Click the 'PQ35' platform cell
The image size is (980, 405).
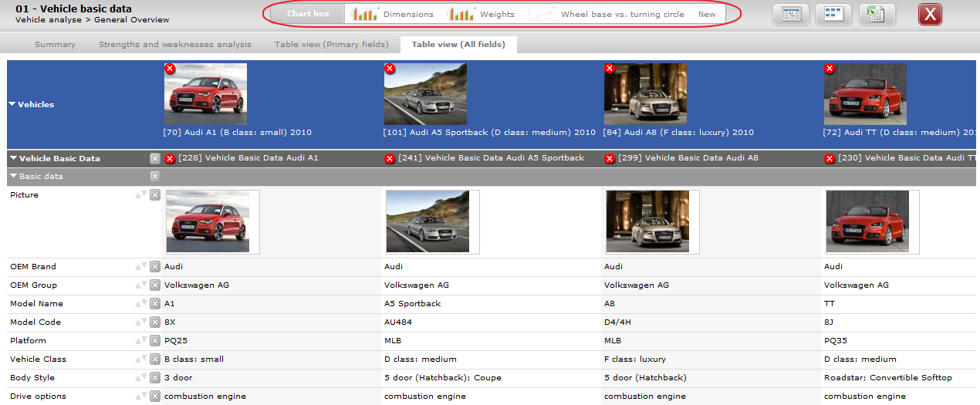click(x=836, y=341)
